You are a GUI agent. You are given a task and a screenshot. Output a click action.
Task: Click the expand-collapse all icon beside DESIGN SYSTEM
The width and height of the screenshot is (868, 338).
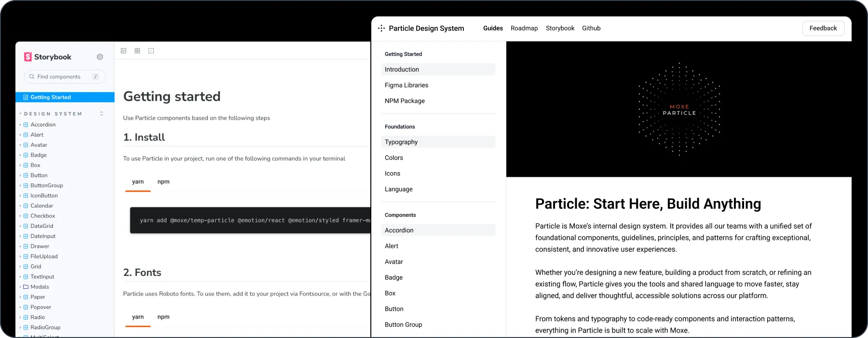[x=102, y=114]
